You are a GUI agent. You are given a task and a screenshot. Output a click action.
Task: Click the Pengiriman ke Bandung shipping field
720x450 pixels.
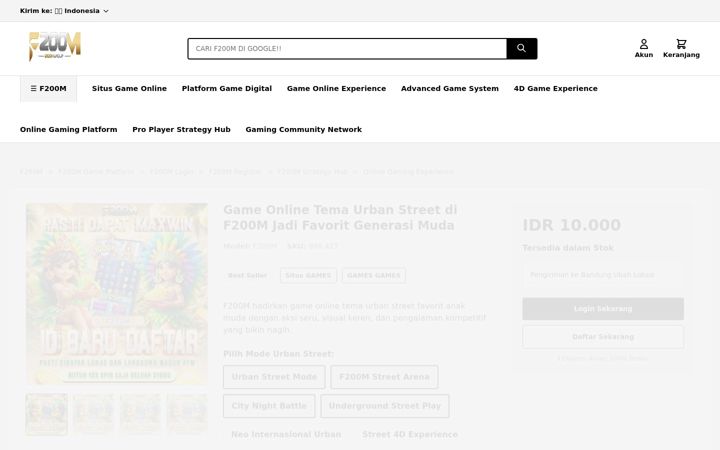[603, 275]
